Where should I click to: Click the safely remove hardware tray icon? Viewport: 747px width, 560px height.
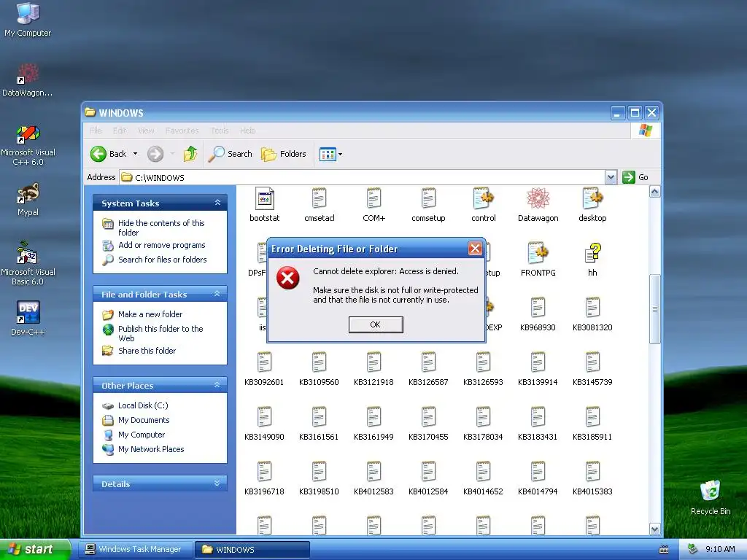point(693,549)
